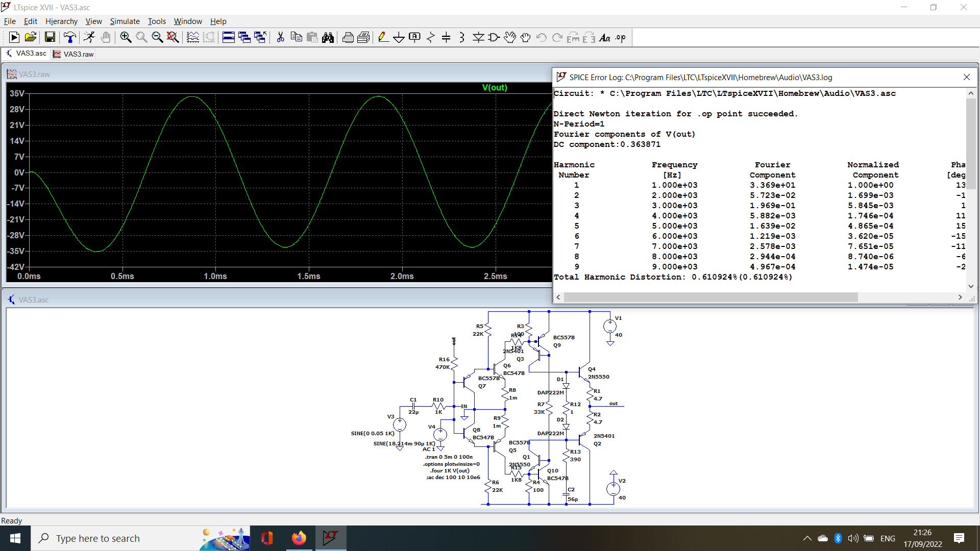Select the Draw Wire pencil tool
The height and width of the screenshot is (551, 980).
click(x=383, y=37)
